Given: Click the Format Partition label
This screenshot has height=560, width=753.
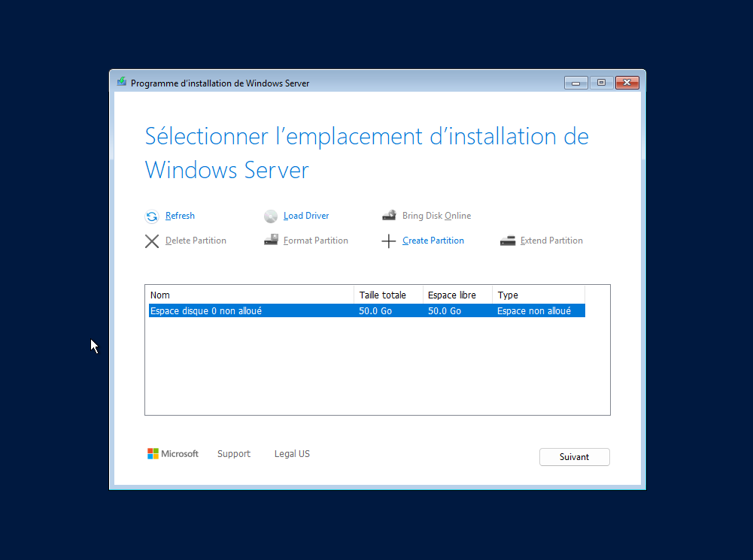Looking at the screenshot, I should click(x=315, y=241).
